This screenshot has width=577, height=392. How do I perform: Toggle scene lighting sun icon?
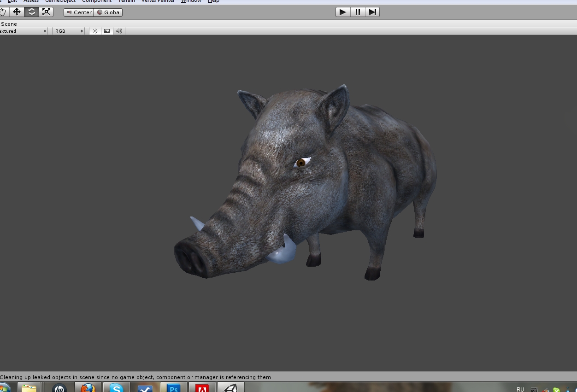pos(95,31)
